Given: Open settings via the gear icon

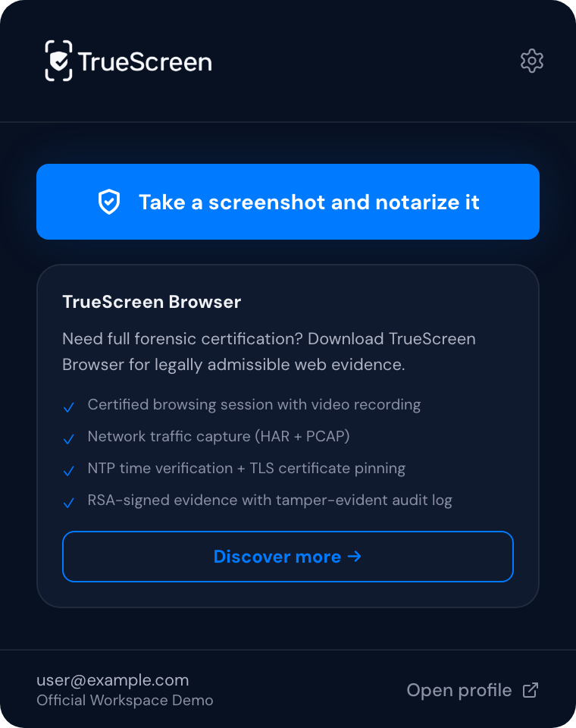Looking at the screenshot, I should [532, 61].
